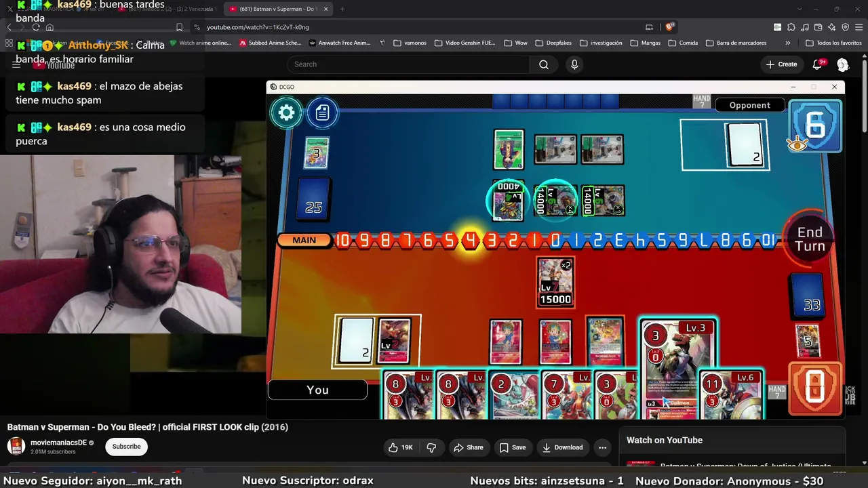The image size is (868, 488).
Task: Bookmark this page with the bookmark icon
Action: pyautogui.click(x=179, y=27)
